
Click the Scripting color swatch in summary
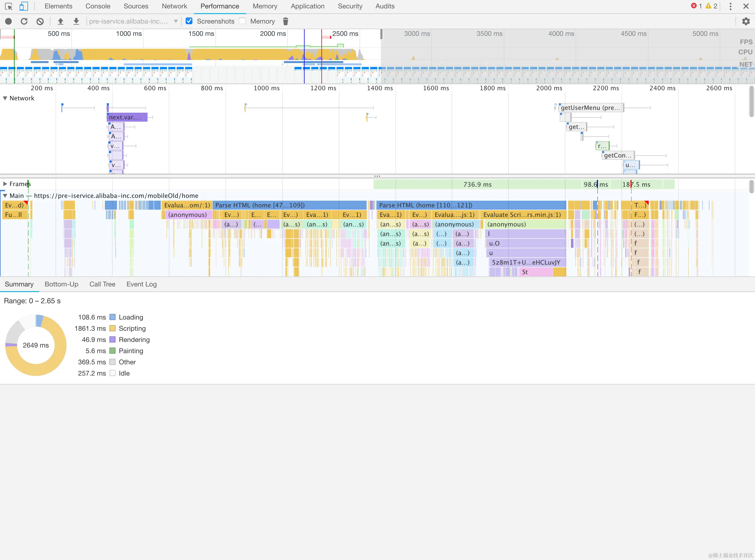[113, 328]
